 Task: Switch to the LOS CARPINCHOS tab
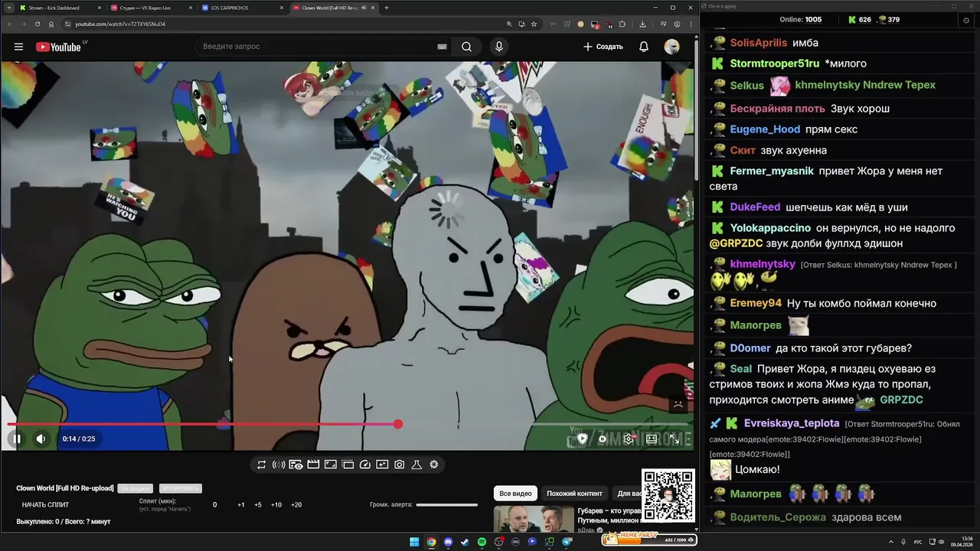(242, 8)
